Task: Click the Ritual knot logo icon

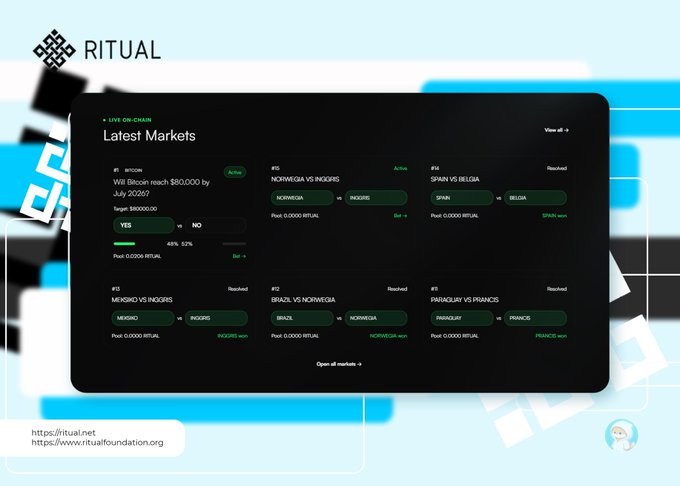Action: coord(55,49)
